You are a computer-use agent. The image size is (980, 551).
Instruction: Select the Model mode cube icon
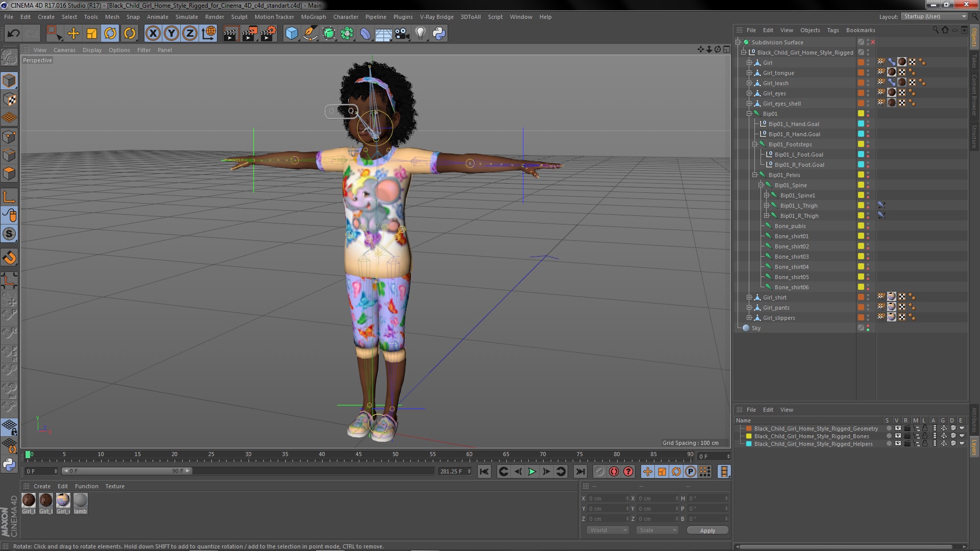[9, 81]
